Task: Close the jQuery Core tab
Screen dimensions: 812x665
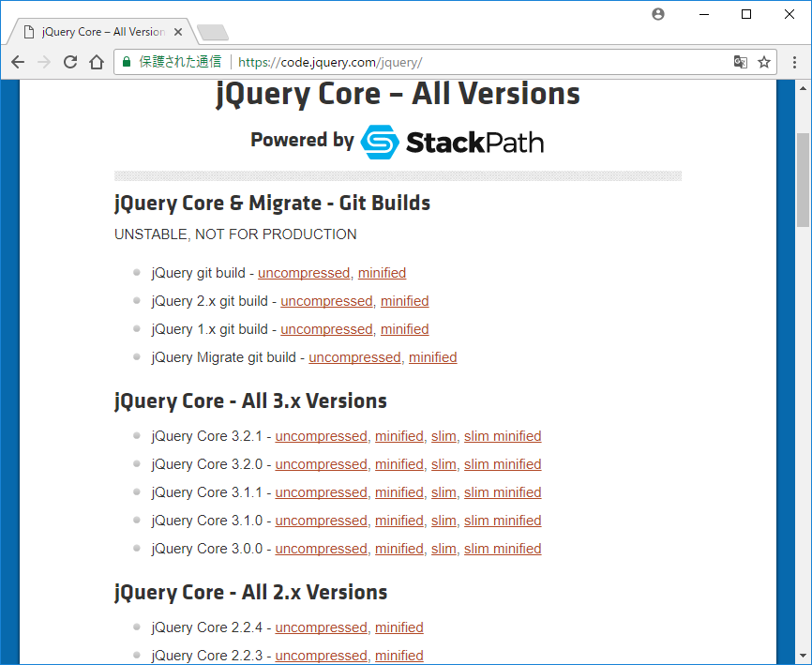Action: tap(178, 32)
